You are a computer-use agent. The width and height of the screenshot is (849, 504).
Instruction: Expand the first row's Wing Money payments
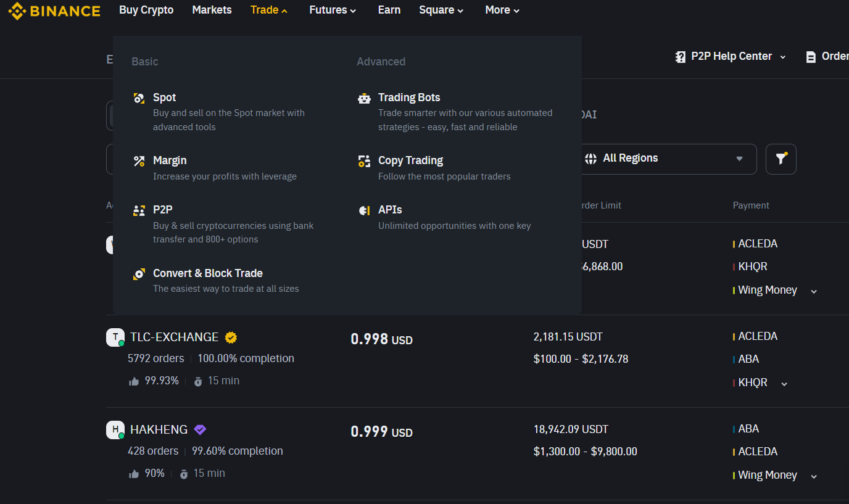(814, 291)
